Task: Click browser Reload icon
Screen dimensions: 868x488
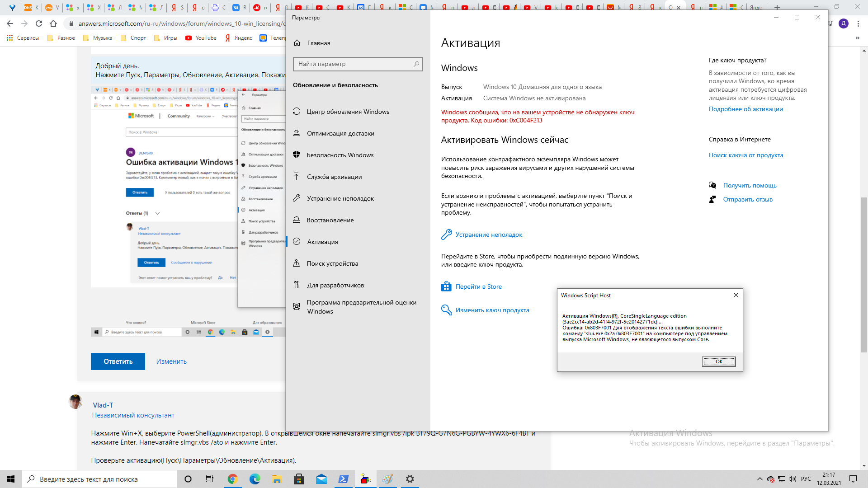Action: [39, 23]
